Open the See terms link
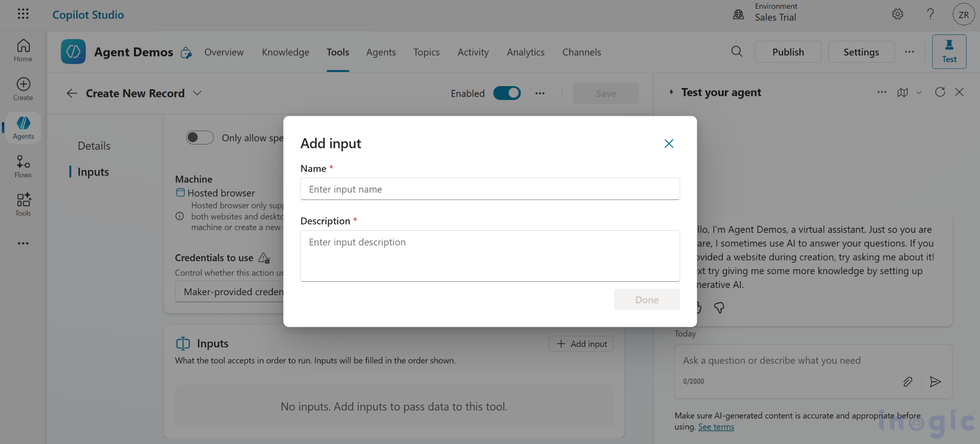 click(x=716, y=427)
